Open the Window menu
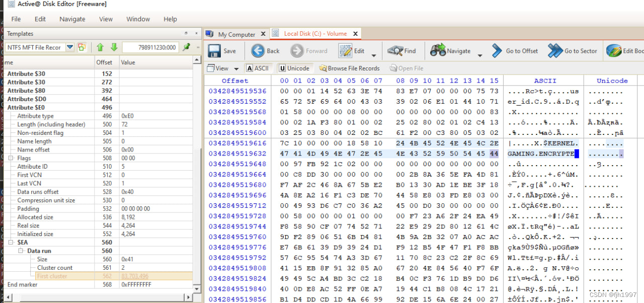Image resolution: width=644 pixels, height=303 pixels. (x=138, y=19)
